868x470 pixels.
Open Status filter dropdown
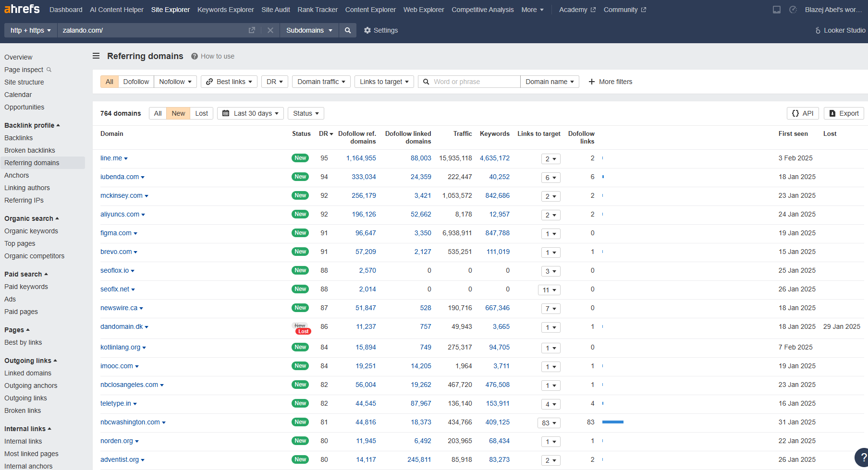point(306,113)
